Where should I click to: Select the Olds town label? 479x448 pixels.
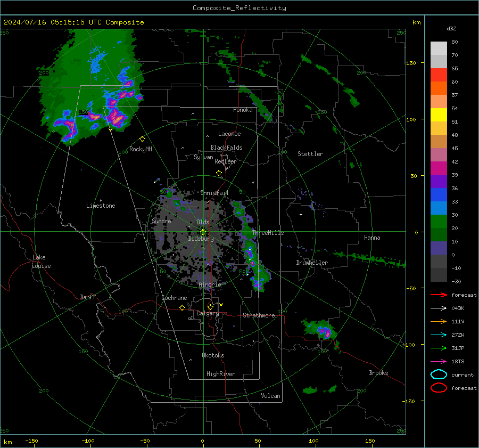coord(203,222)
